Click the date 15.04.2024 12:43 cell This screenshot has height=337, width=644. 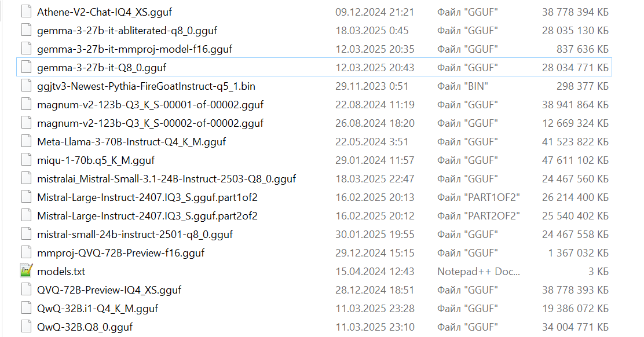pos(375,272)
